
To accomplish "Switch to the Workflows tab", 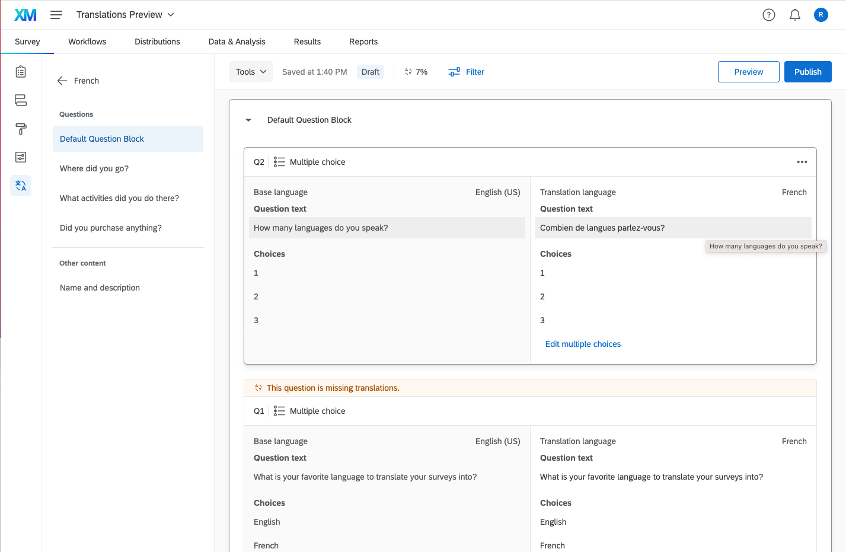I will click(87, 42).
